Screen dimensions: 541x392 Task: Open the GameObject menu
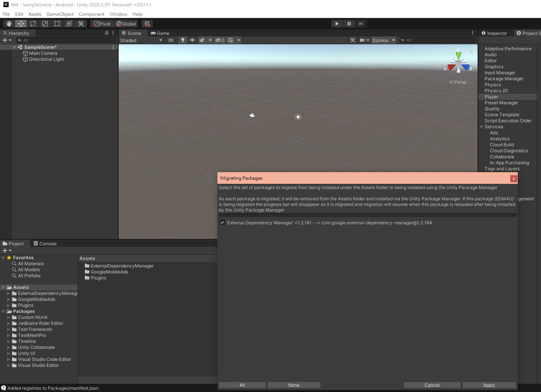(x=60, y=14)
